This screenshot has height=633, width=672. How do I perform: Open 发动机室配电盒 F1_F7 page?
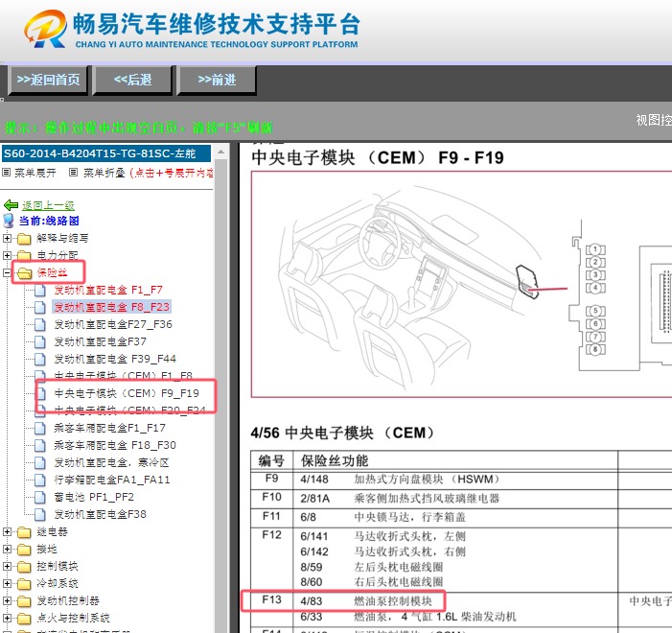coord(108,290)
